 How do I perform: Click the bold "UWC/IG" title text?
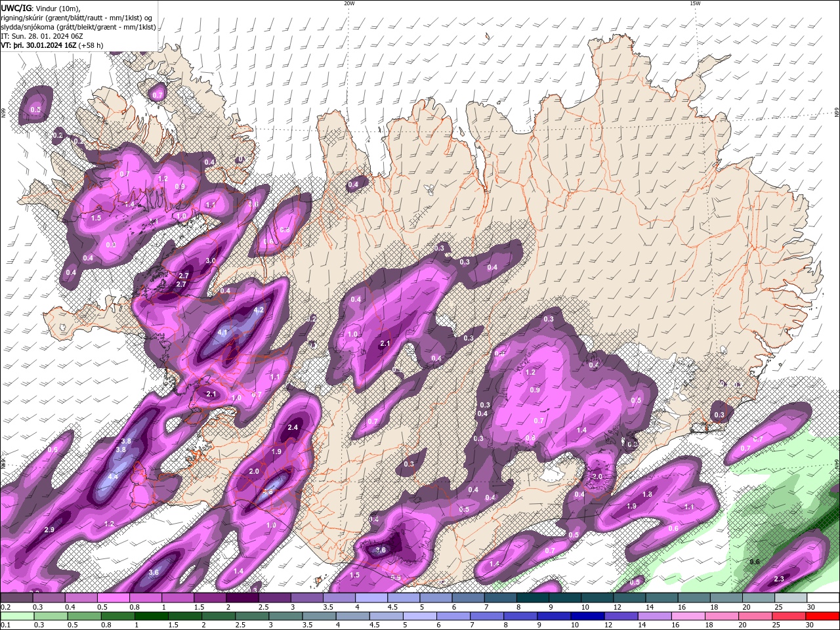pyautogui.click(x=15, y=8)
